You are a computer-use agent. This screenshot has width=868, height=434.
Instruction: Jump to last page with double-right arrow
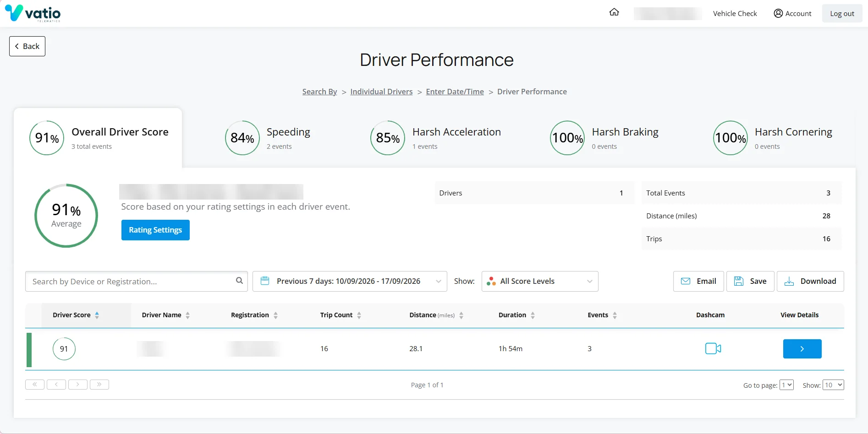pos(99,385)
